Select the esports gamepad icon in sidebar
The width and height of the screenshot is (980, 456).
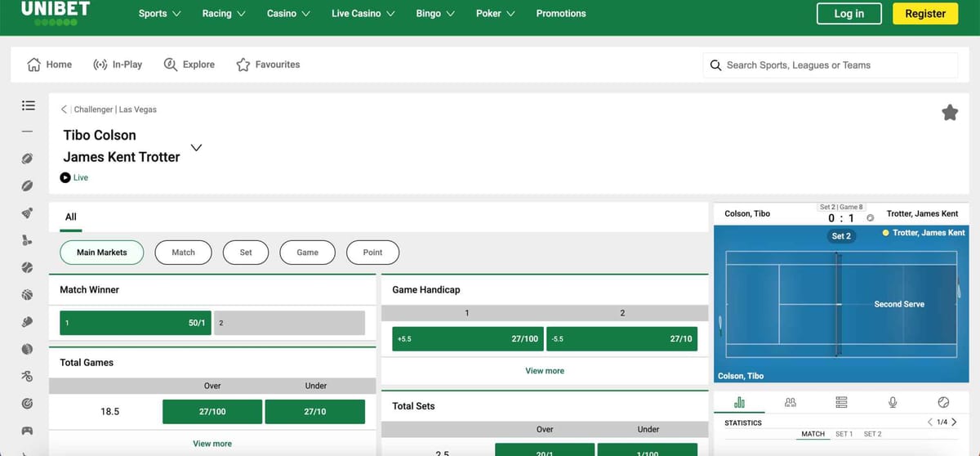[x=28, y=431]
